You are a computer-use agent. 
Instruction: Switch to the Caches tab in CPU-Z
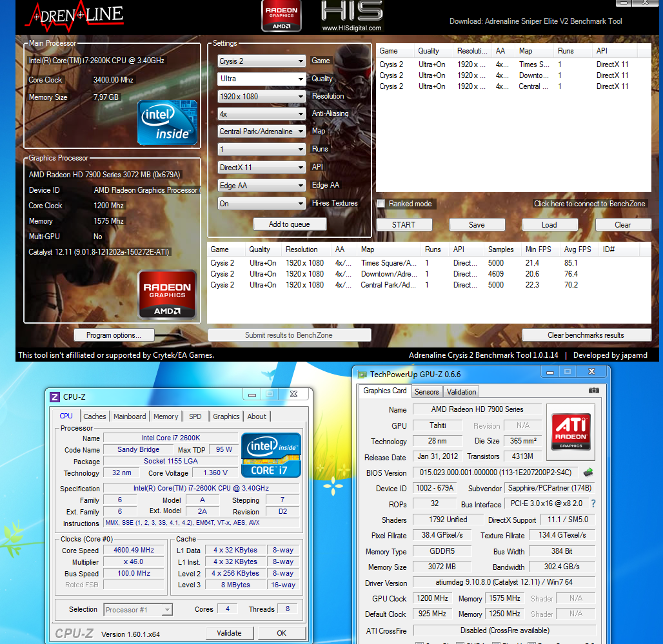pyautogui.click(x=95, y=416)
